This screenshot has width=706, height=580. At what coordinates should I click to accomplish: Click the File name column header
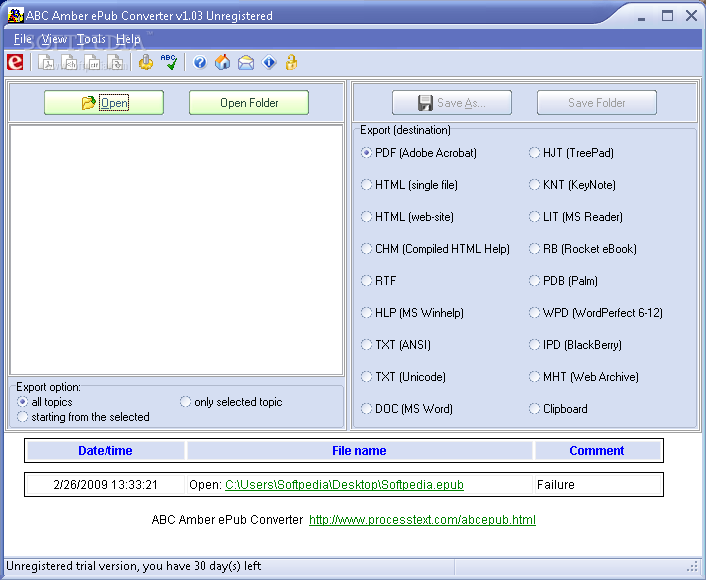pyautogui.click(x=359, y=450)
